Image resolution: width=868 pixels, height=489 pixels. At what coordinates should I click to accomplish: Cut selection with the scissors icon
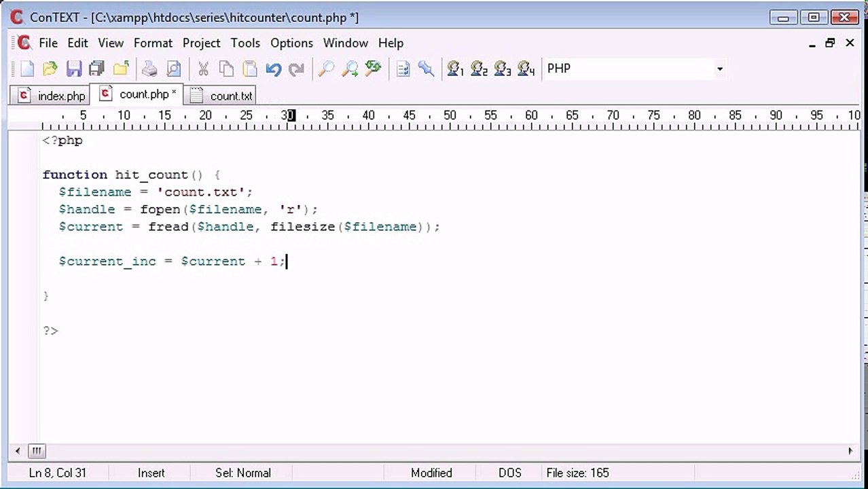(x=202, y=69)
